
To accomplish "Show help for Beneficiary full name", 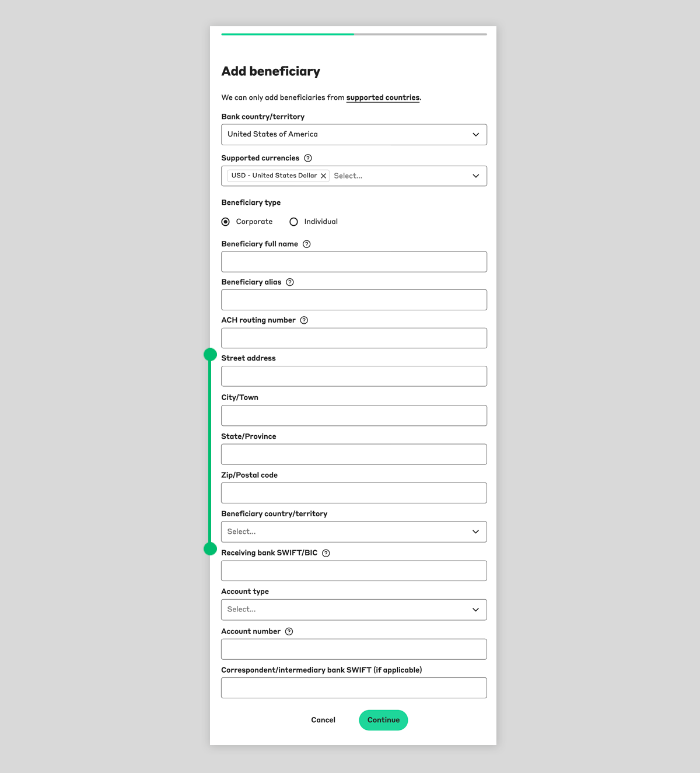I will coord(307,244).
